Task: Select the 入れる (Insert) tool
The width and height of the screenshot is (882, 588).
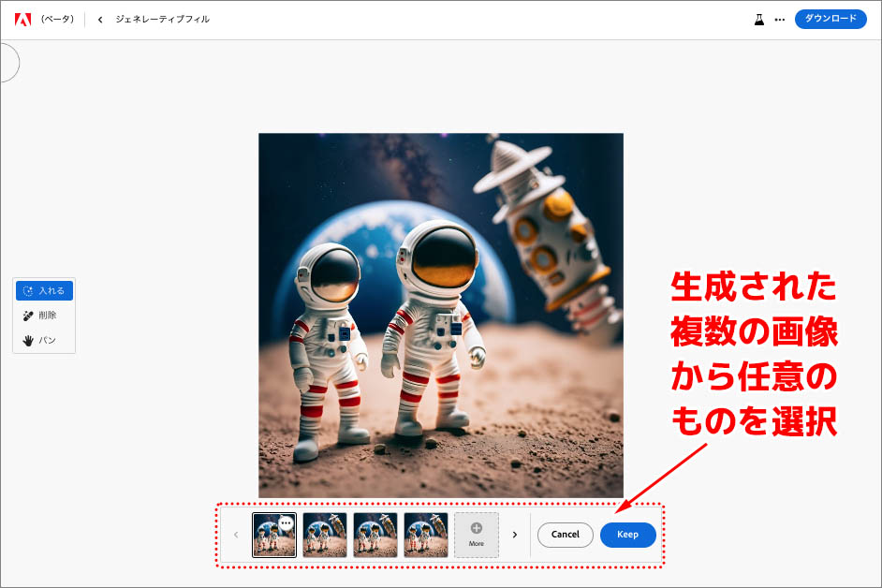Action: coord(43,290)
